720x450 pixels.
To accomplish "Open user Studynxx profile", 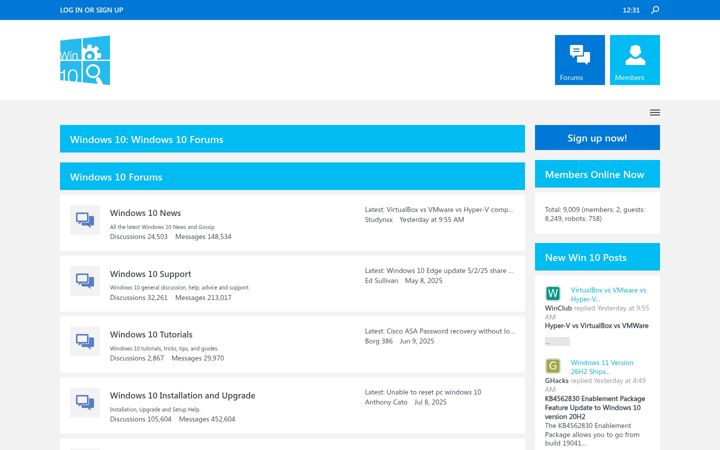I will click(x=378, y=219).
